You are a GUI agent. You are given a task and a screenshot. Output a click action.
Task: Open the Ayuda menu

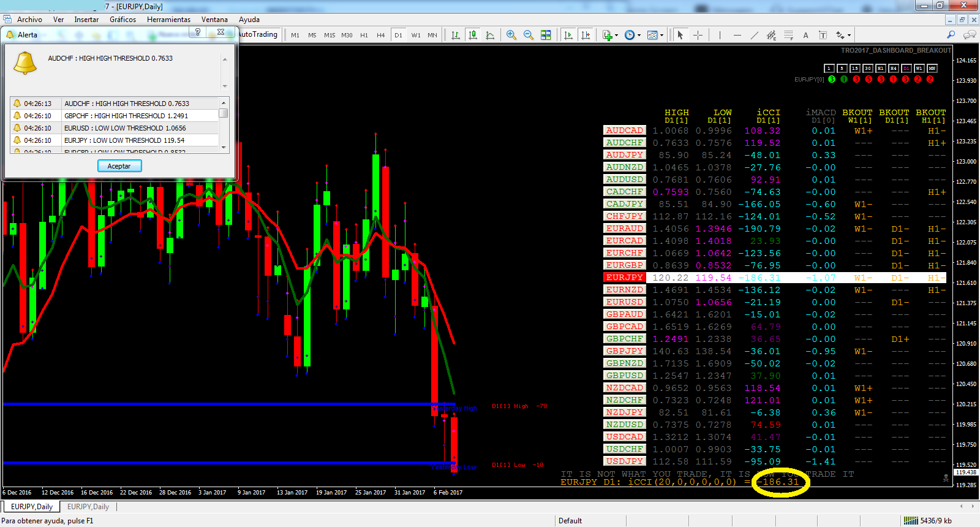249,20
